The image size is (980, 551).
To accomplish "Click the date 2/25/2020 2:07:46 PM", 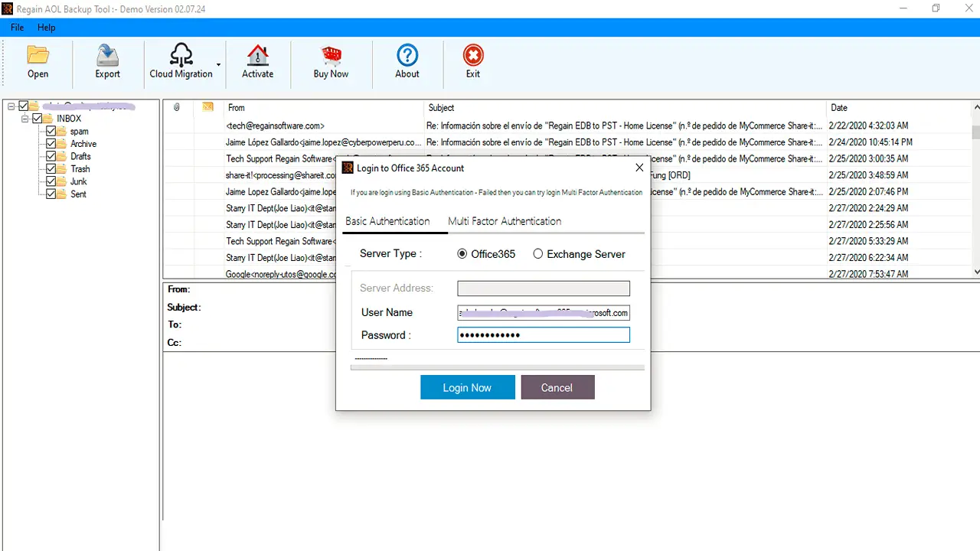I will 869,192.
